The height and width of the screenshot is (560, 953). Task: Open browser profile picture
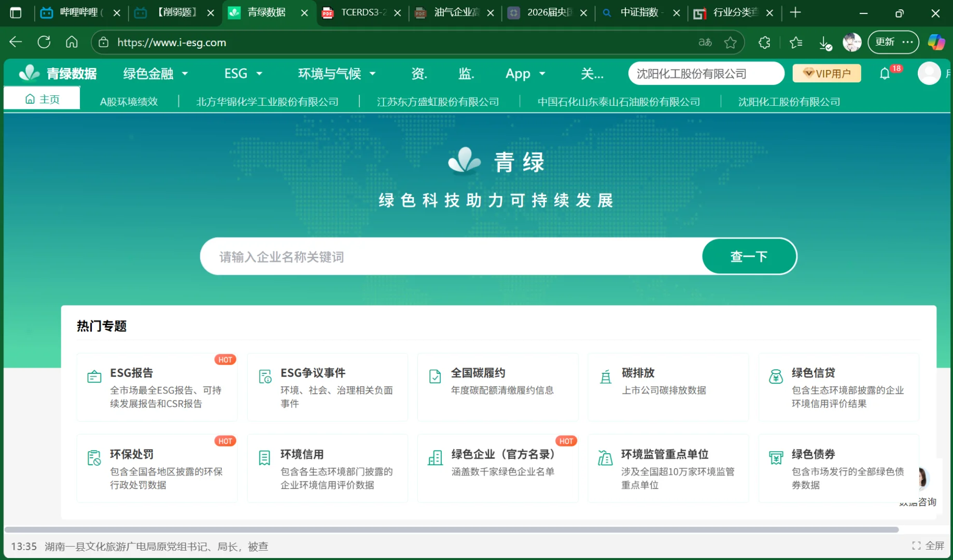click(x=852, y=42)
